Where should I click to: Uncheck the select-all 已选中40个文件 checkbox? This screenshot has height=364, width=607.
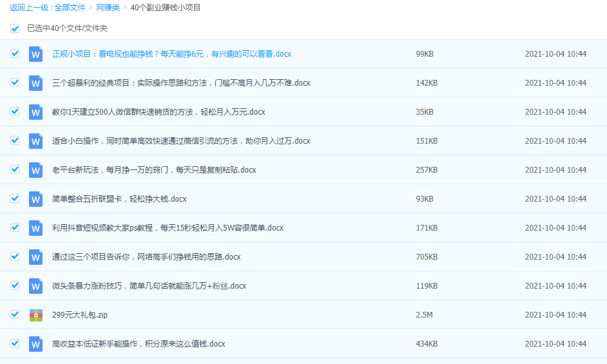pyautogui.click(x=15, y=28)
